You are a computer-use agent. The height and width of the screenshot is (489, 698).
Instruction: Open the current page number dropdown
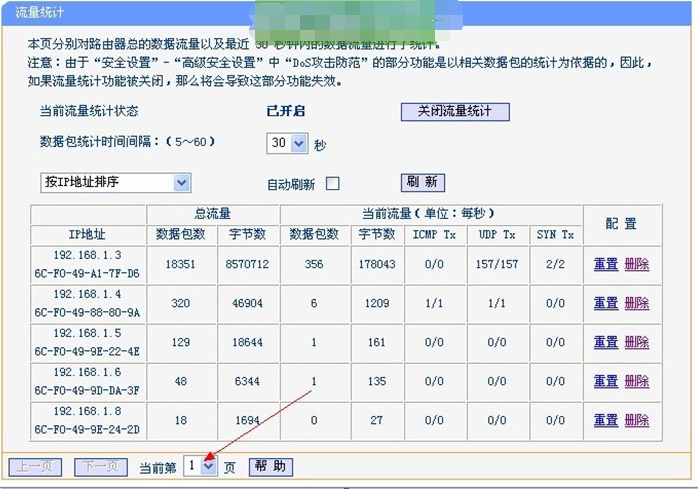coord(200,466)
